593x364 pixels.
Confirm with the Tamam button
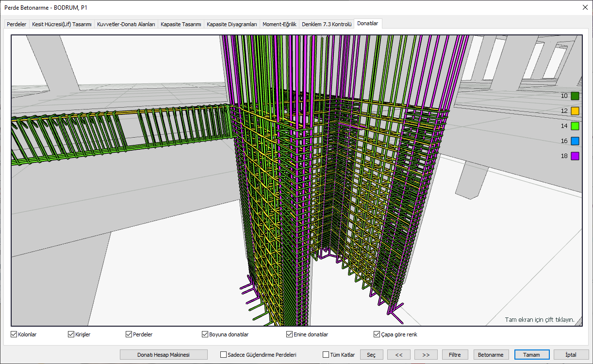(531, 355)
